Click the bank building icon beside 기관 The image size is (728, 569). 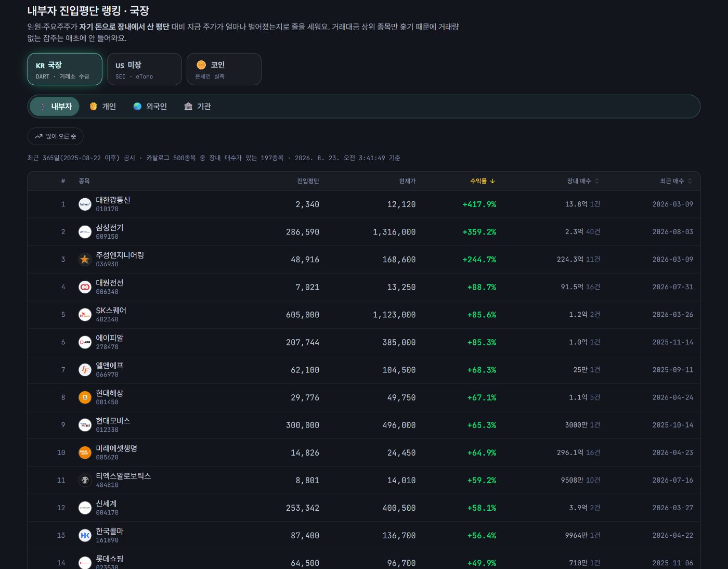pyautogui.click(x=188, y=107)
